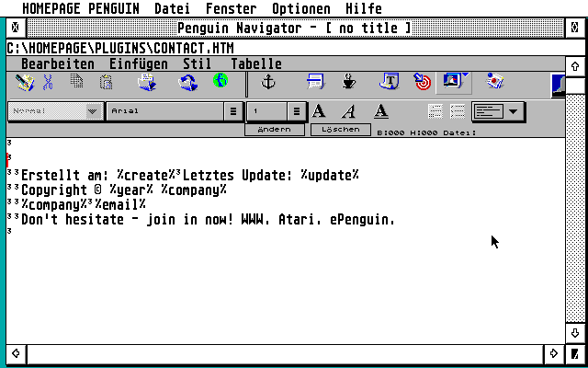Image resolution: width=588 pixels, height=368 pixels.
Task: Open the Stil menu
Action: (198, 63)
